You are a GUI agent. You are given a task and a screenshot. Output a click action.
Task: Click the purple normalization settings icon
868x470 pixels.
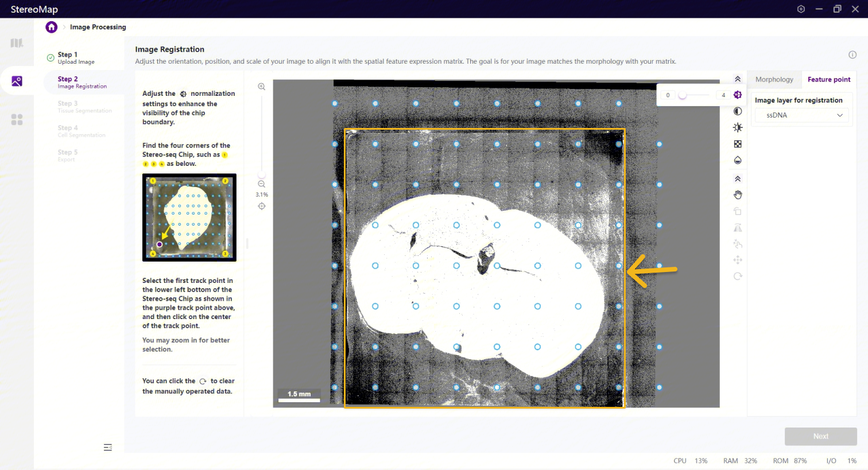(x=738, y=95)
